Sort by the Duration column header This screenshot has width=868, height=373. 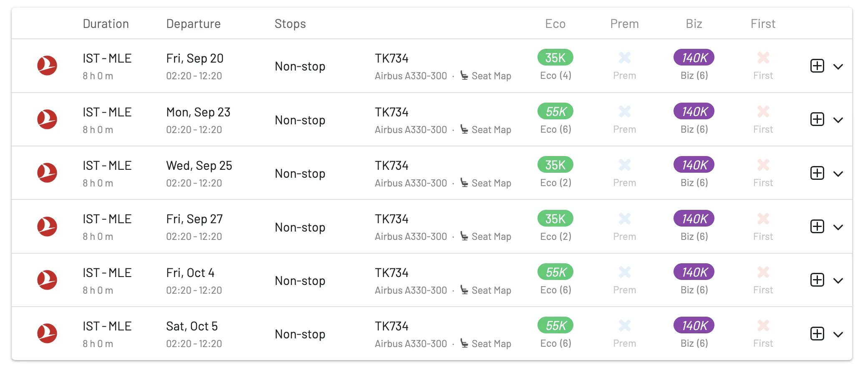click(106, 24)
